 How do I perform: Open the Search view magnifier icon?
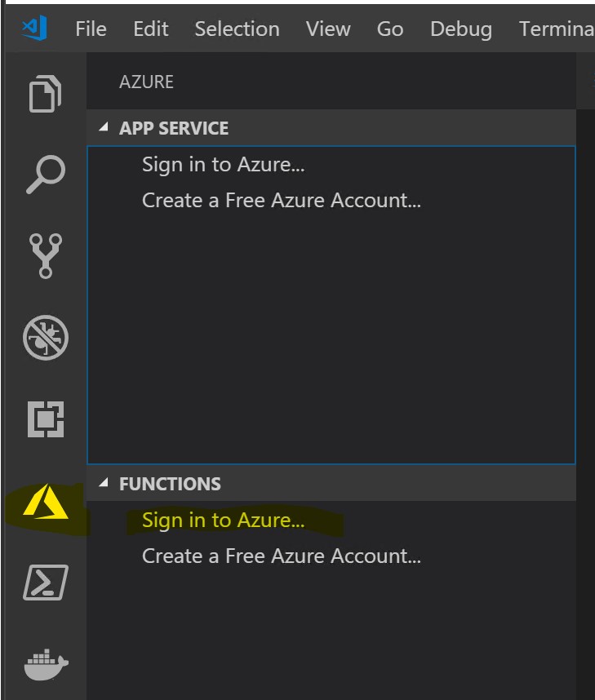click(x=46, y=175)
